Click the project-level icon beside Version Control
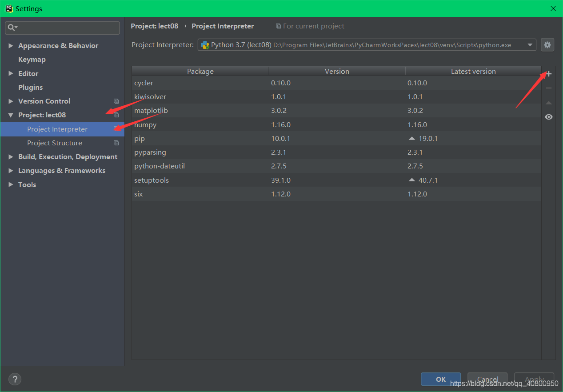 (x=116, y=101)
